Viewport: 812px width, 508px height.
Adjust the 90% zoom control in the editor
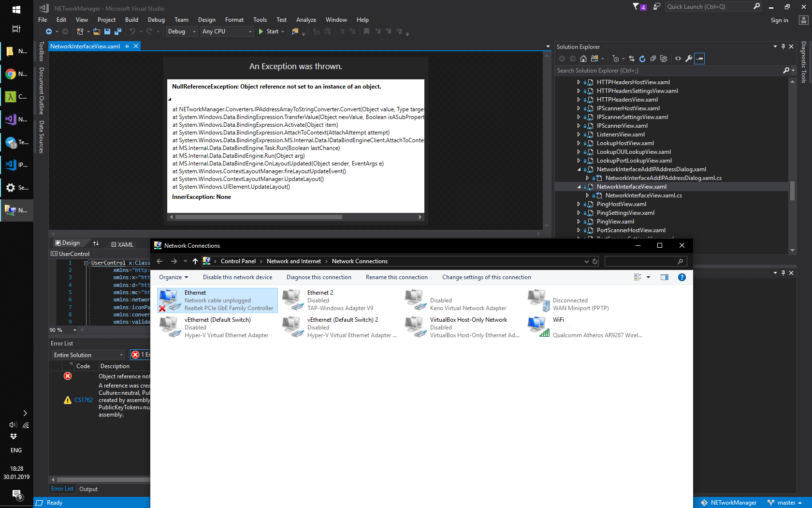[62, 330]
